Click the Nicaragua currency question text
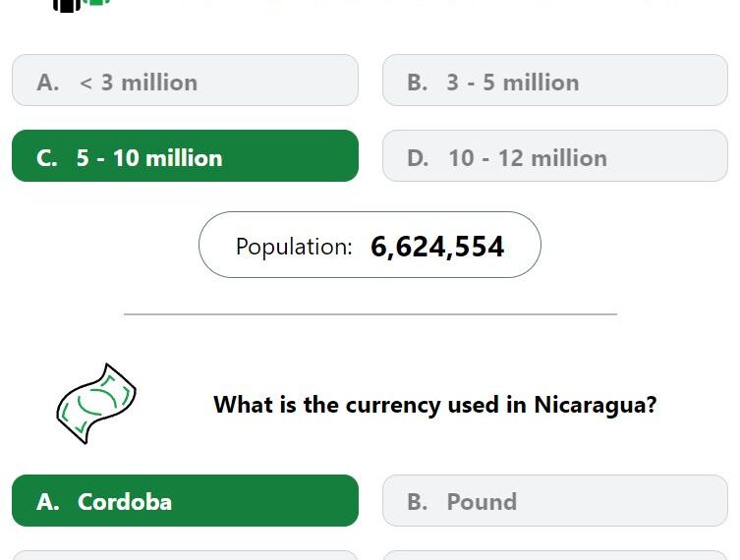740x560 pixels. pyautogui.click(x=434, y=405)
